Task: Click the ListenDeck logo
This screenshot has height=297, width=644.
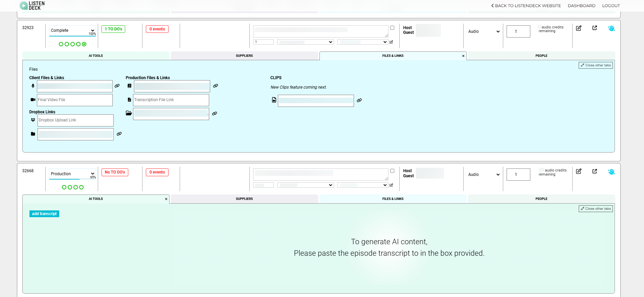Action: click(32, 5)
